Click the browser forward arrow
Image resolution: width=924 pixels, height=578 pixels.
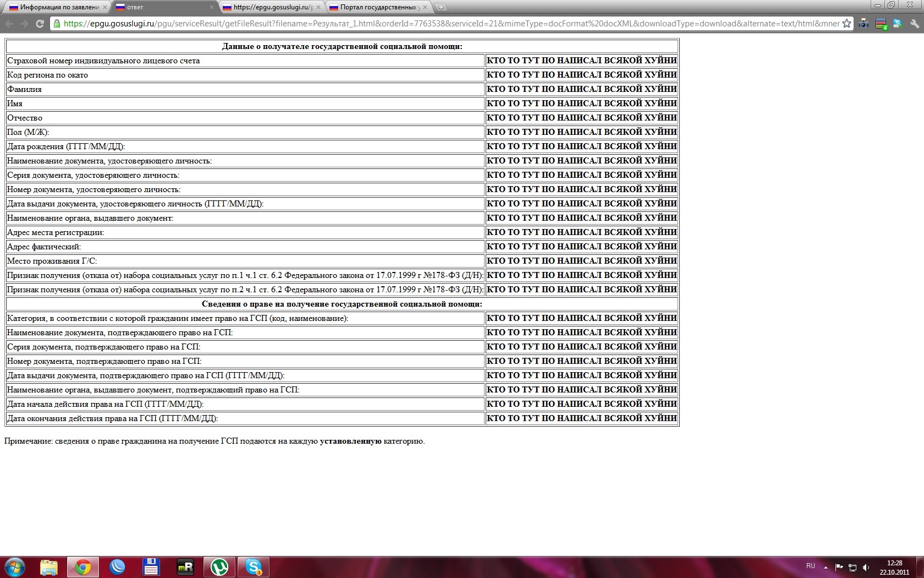pyautogui.click(x=24, y=24)
